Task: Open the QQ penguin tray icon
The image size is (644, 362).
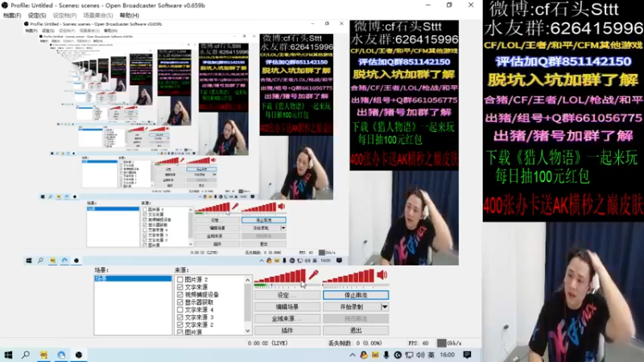Action: coord(364,355)
